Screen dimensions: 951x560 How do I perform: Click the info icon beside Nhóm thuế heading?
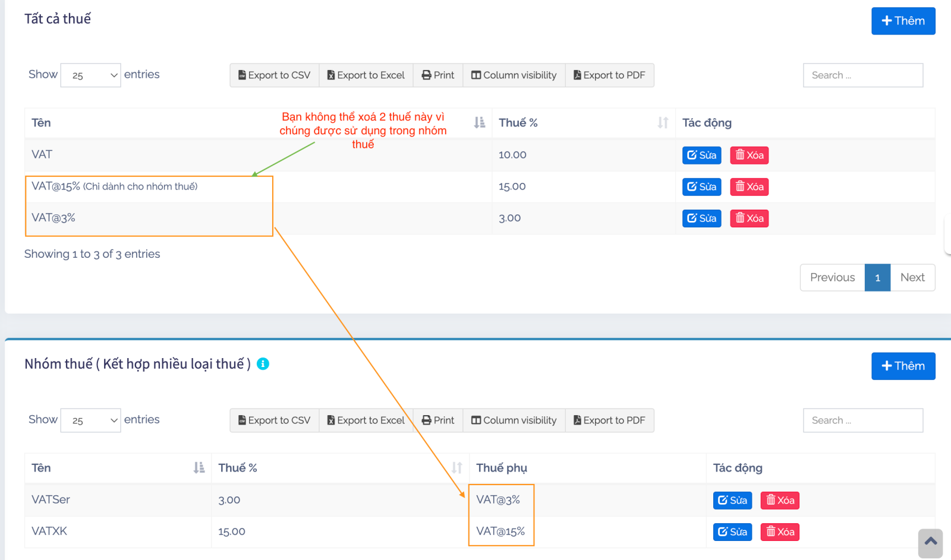tap(263, 364)
